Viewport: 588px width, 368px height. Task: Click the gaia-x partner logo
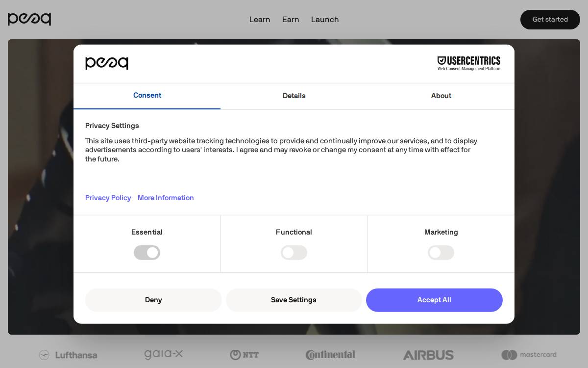[164, 354]
